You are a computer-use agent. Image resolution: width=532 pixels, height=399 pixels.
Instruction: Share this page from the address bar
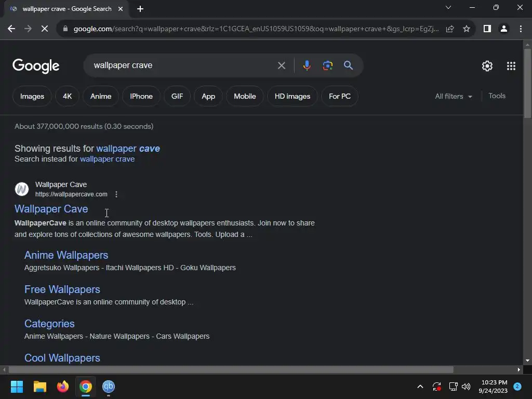(450, 29)
